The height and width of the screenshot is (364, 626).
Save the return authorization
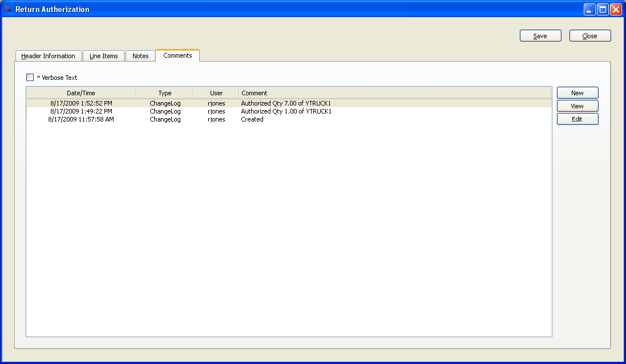click(x=540, y=36)
